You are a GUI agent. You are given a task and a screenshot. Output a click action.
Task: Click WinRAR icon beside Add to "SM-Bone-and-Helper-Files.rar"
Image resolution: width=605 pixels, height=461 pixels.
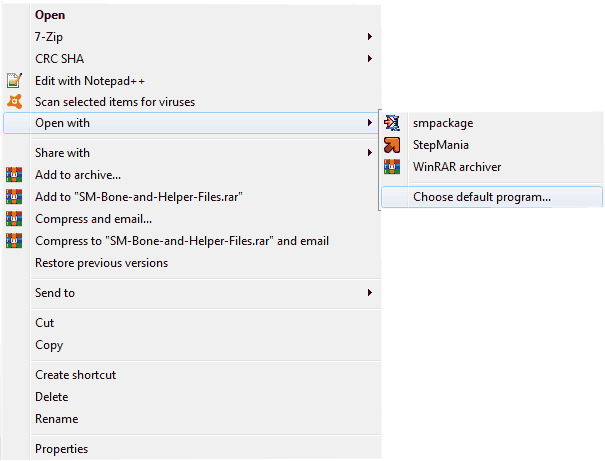14,197
